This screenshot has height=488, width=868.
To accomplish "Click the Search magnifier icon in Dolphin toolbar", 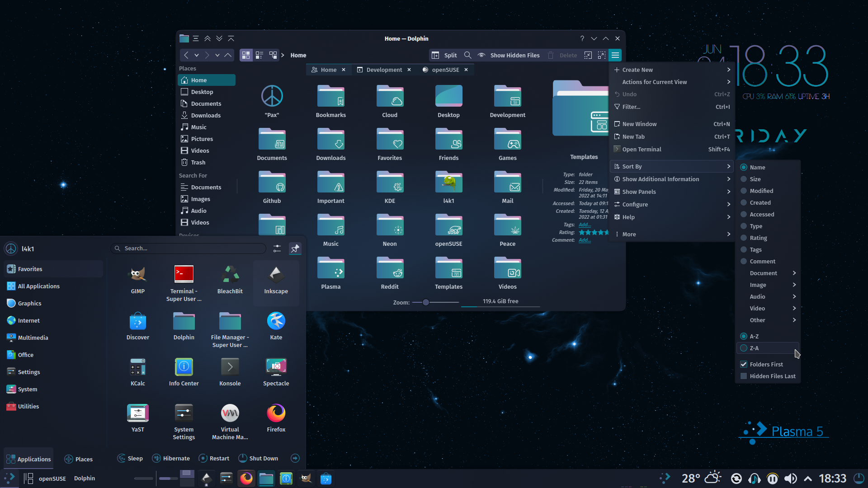I will 468,55.
